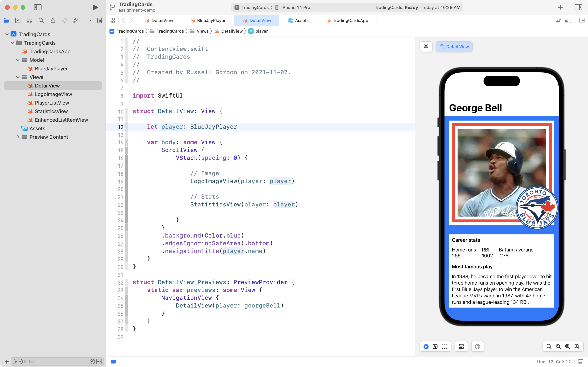Collapse the TradingCards group folder

click(12, 43)
